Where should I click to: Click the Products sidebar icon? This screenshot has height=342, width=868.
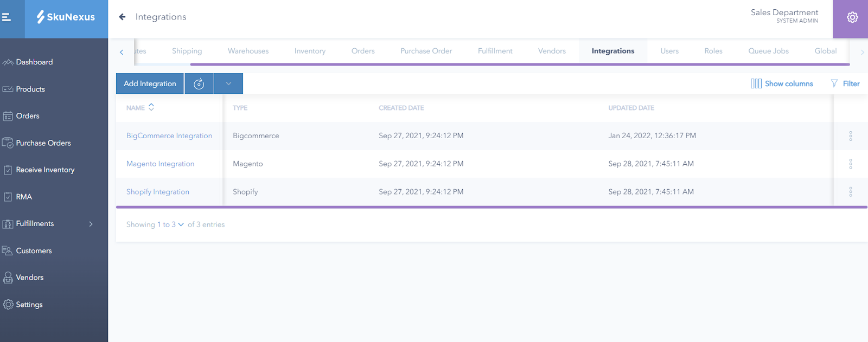8,89
